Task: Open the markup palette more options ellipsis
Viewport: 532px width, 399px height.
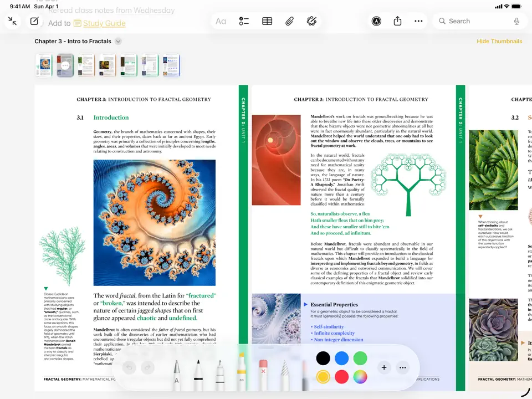Action: (403, 367)
